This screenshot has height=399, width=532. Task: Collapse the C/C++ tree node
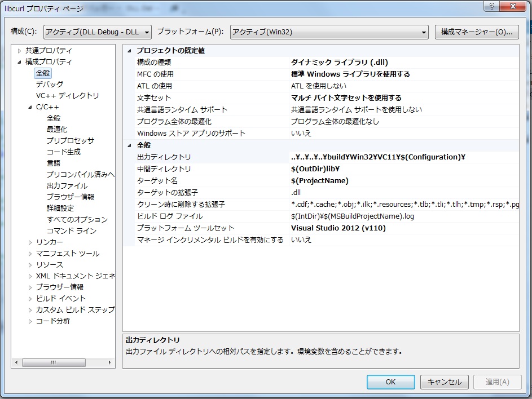pos(30,107)
